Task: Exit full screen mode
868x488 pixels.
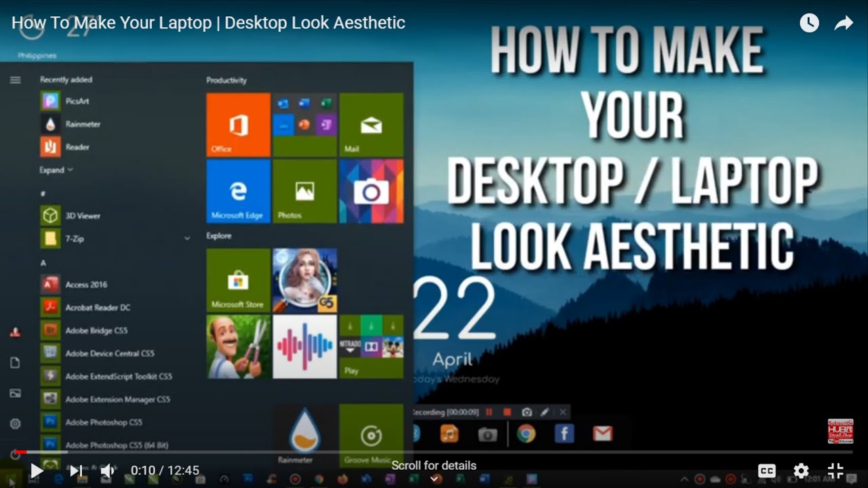Action: point(836,470)
